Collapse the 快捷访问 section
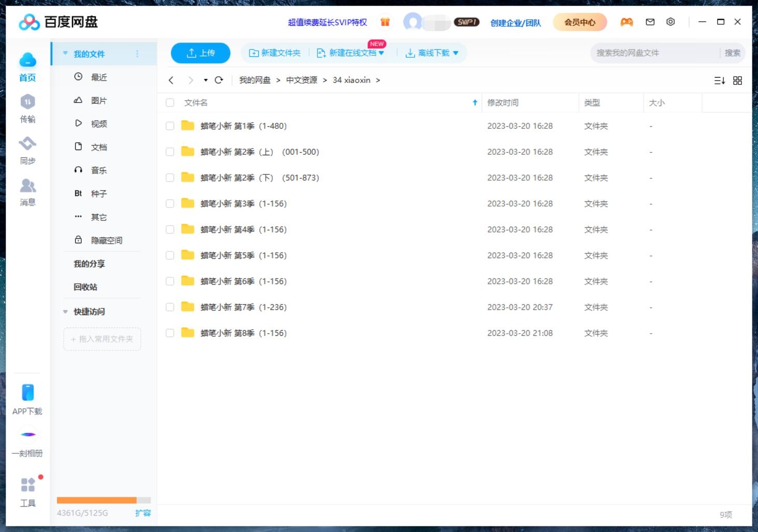This screenshot has width=758, height=532. (x=65, y=312)
